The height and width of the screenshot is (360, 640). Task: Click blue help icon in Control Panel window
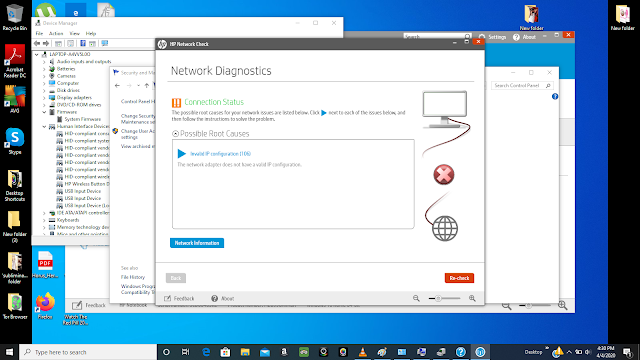555,97
